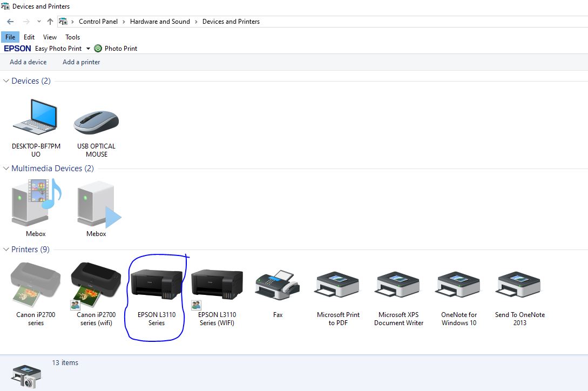Click the printer camera icon in details pane

pyautogui.click(x=26, y=377)
